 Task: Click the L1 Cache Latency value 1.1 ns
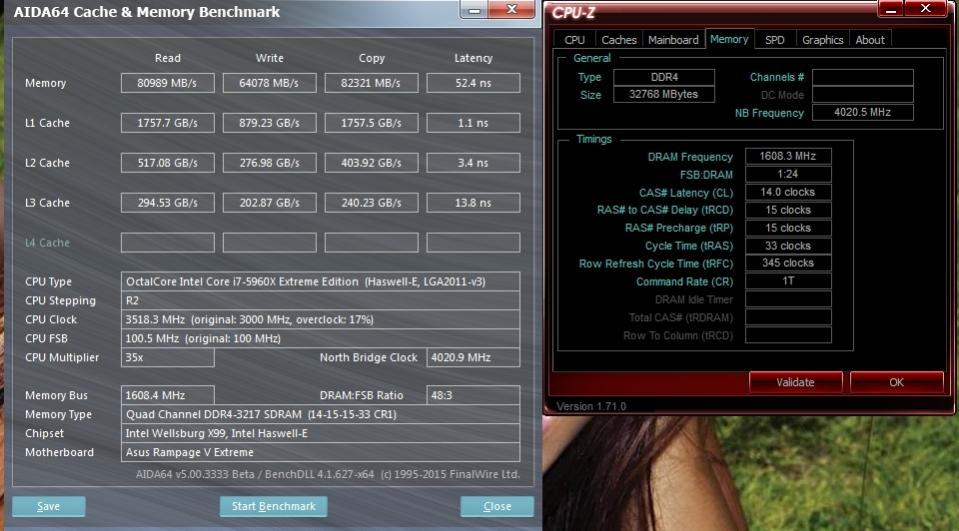click(473, 123)
